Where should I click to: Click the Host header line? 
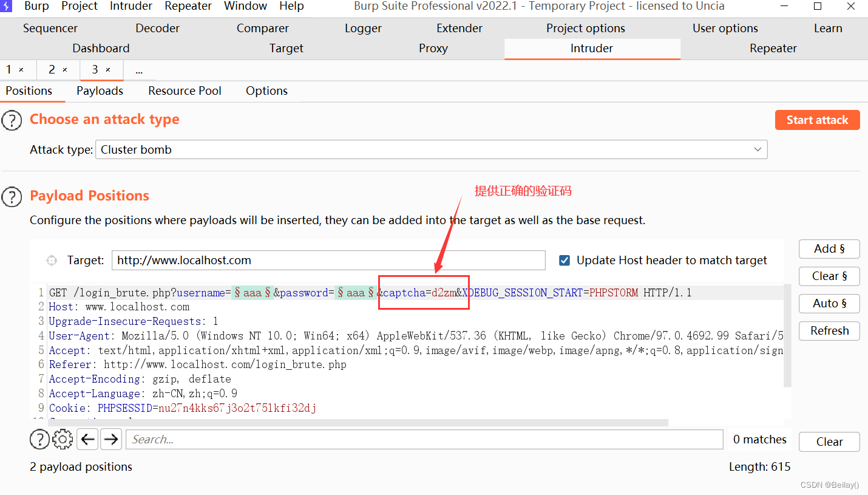[x=119, y=307]
